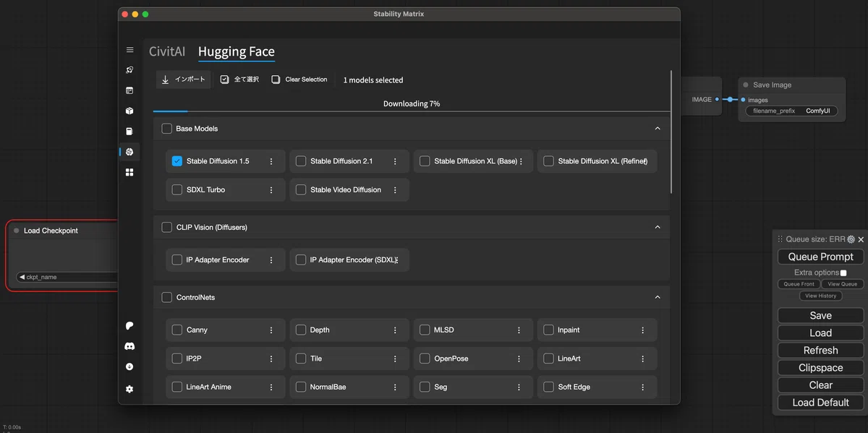Viewport: 868px width, 433px height.
Task: Check the SDXL Turbo model
Action: (x=177, y=190)
